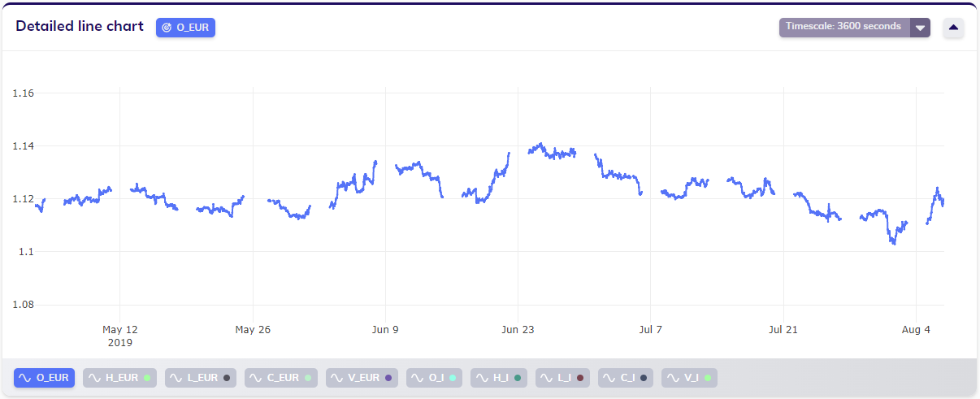
Task: Click the wave icon on the V_I chip
Action: click(x=673, y=378)
